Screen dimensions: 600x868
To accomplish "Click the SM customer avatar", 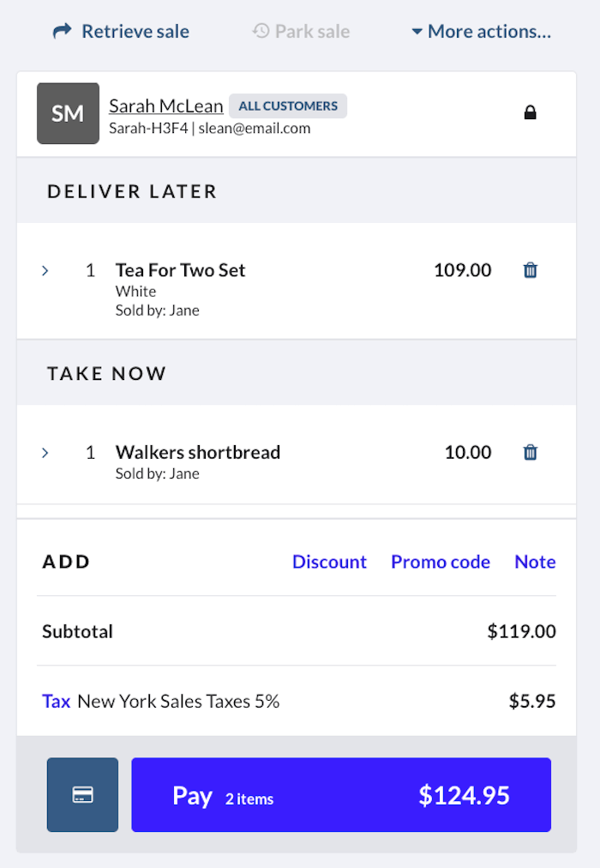I will 68,113.
